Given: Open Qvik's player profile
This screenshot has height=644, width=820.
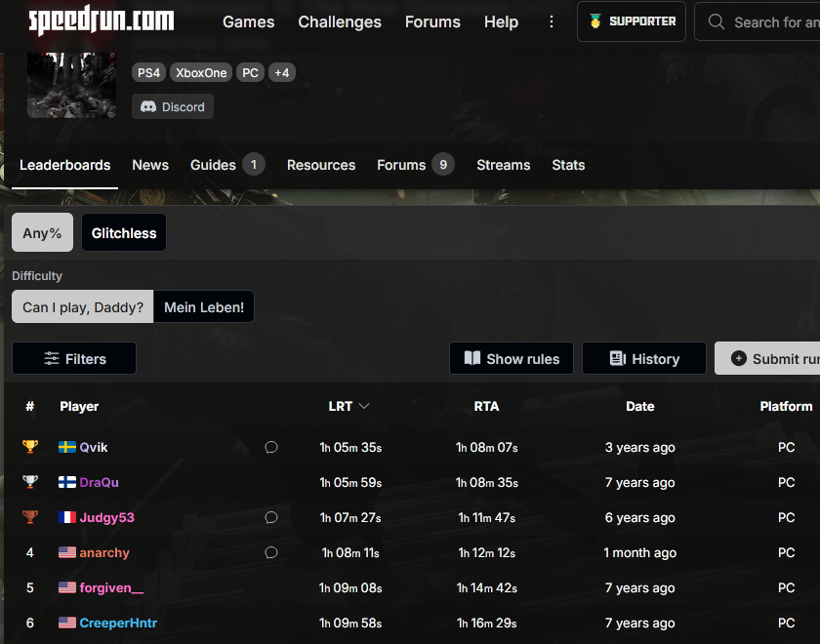Looking at the screenshot, I should [94, 448].
